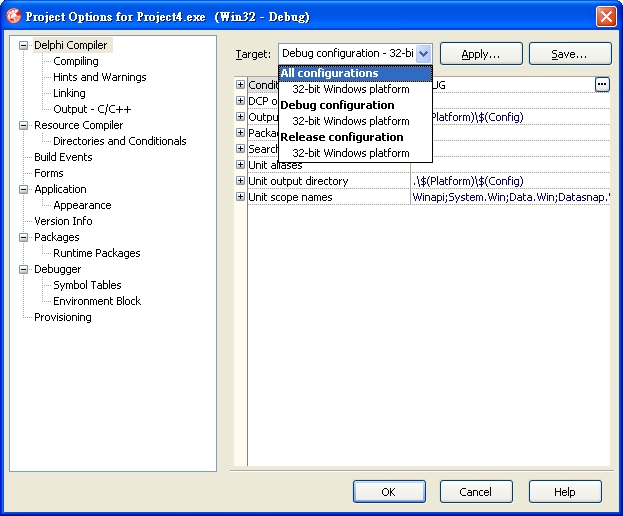Select Build Events in the tree
This screenshot has height=516, width=623.
pos(63,157)
